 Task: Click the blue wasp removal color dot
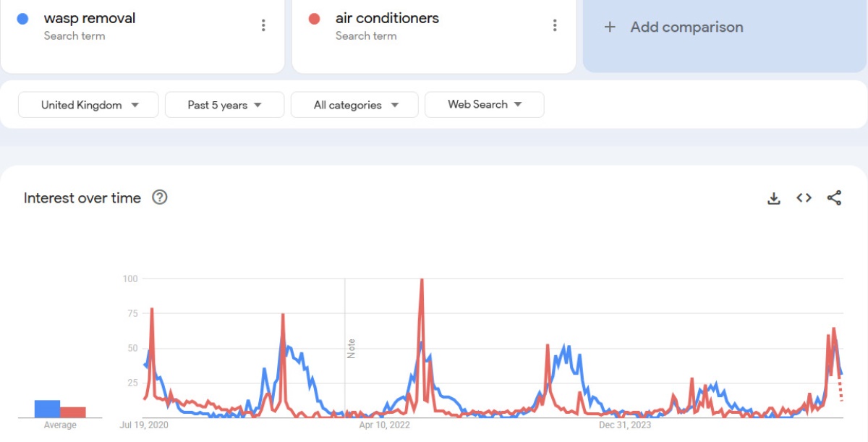pyautogui.click(x=22, y=19)
